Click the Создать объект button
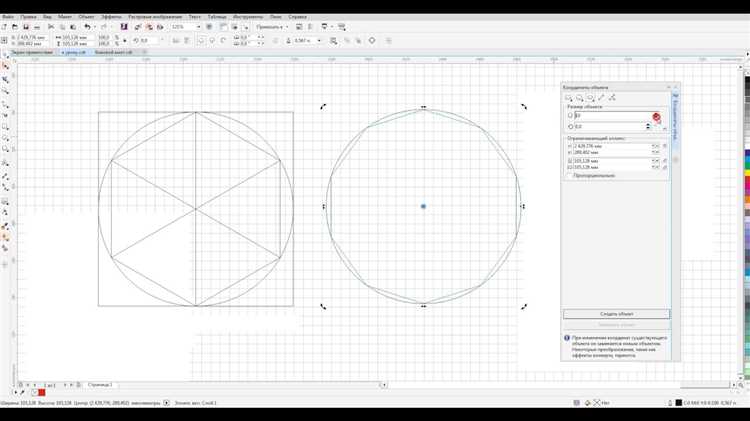 [617, 314]
